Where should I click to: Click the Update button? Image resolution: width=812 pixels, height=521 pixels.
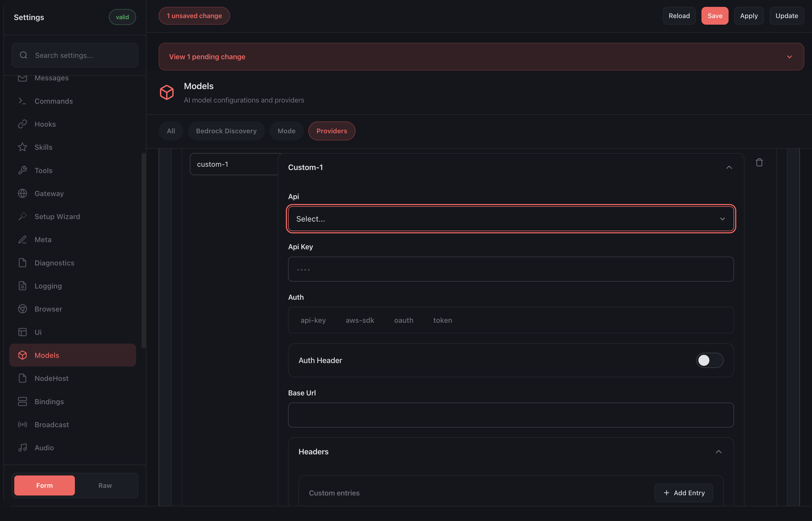point(786,16)
